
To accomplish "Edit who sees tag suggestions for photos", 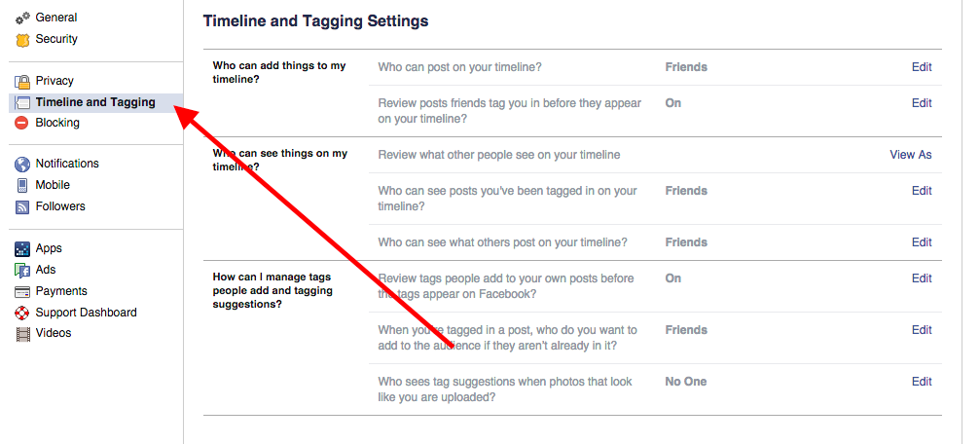I will tap(921, 382).
